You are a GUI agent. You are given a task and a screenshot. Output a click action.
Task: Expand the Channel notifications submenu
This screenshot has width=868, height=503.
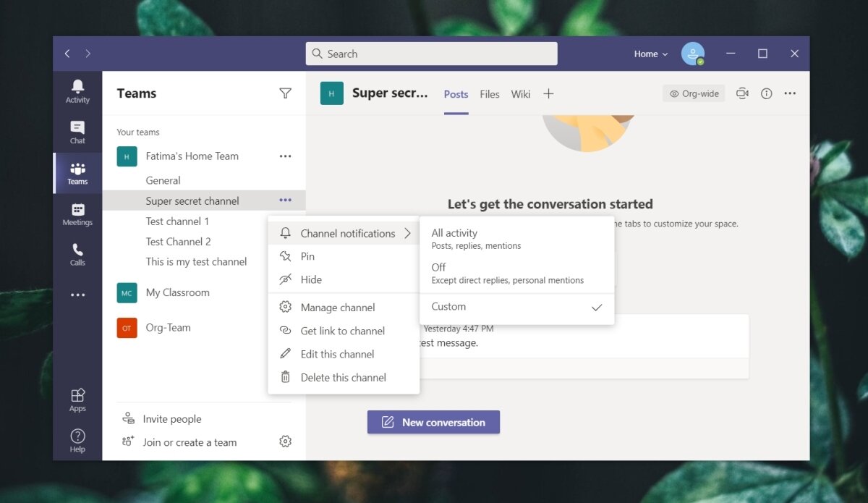pyautogui.click(x=345, y=233)
